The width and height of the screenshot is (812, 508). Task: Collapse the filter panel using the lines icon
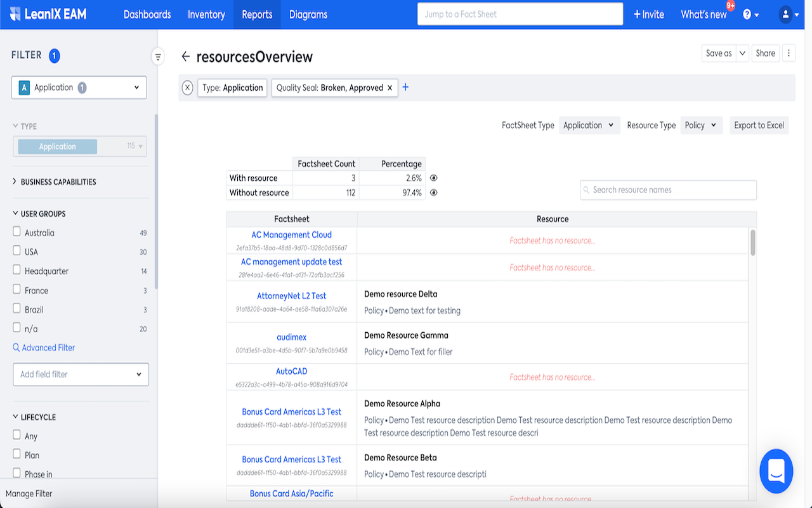click(x=158, y=57)
